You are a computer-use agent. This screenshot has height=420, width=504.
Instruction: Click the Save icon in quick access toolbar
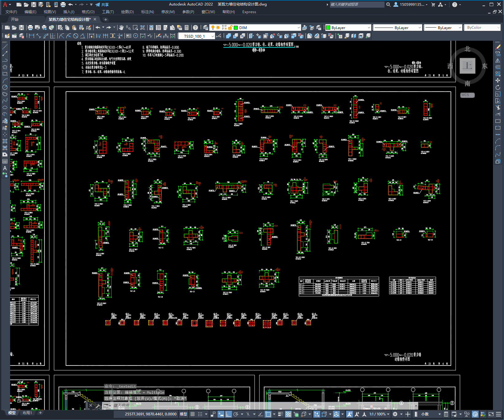coord(34,4)
